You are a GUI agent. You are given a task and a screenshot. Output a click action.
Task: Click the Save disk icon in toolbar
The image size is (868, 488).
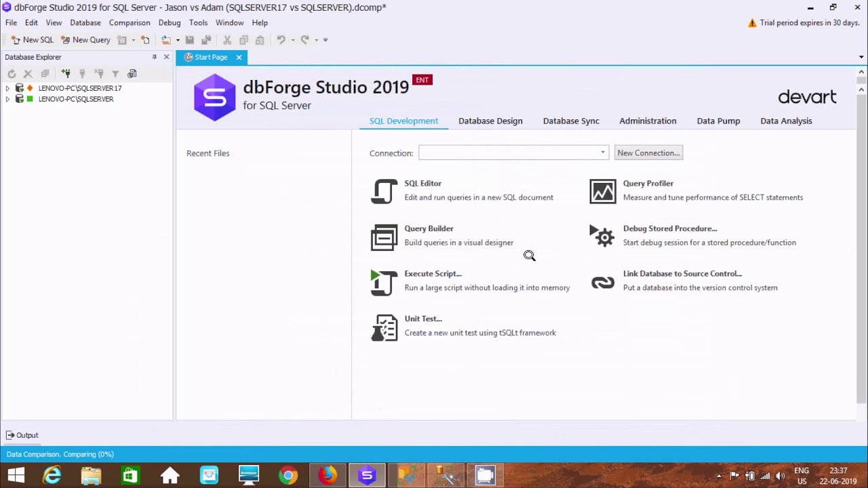[190, 40]
